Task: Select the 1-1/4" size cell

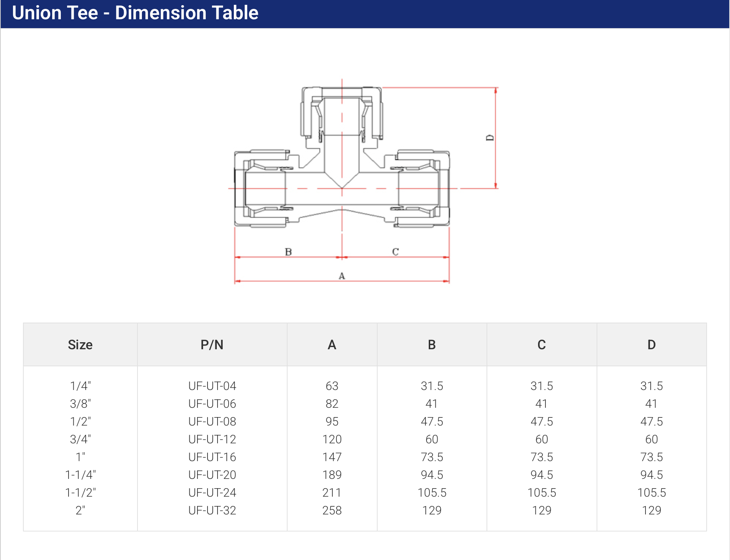Action: pos(80,475)
